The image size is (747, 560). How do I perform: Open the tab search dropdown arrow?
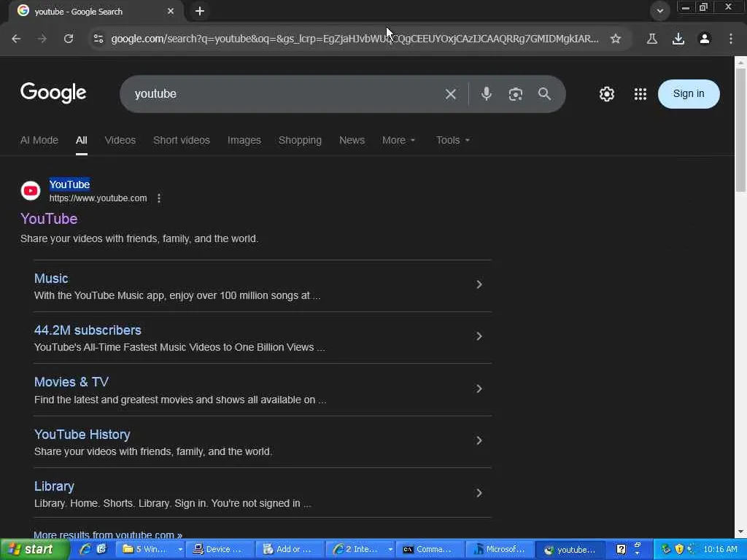click(659, 11)
